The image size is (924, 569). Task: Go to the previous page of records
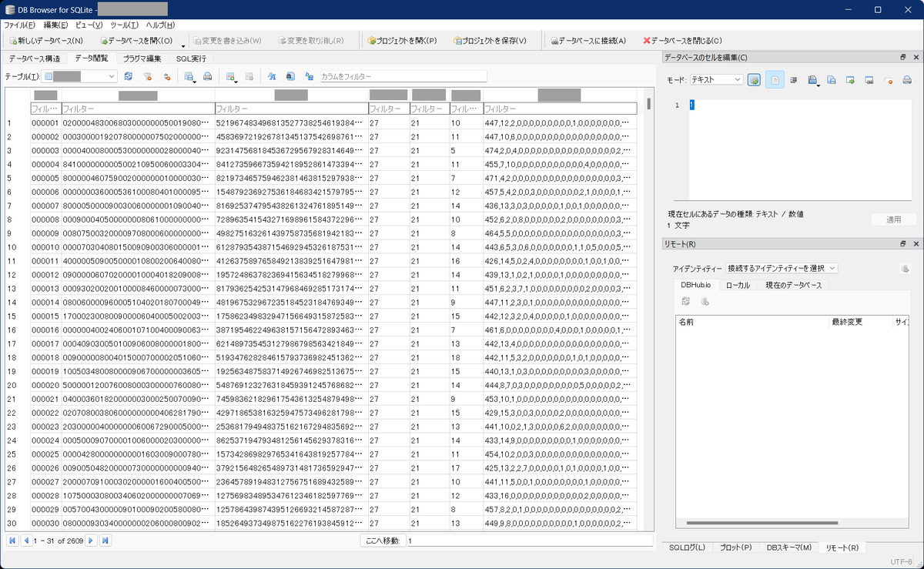click(x=26, y=541)
